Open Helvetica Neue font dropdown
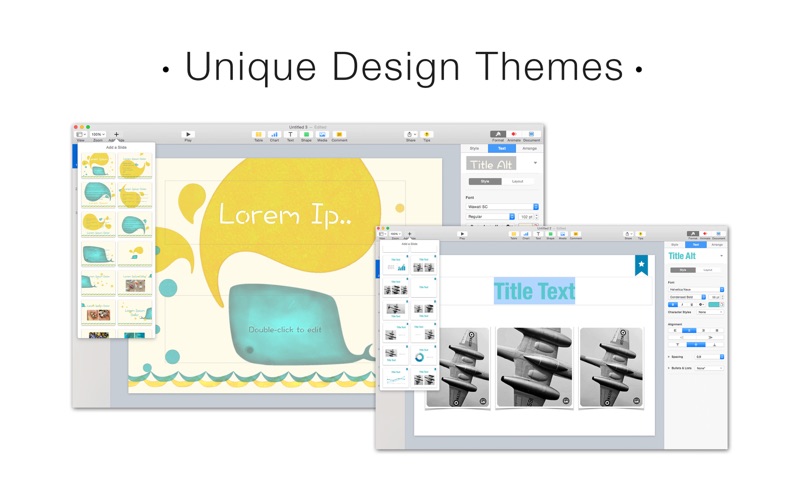Viewport: 800px width, 500px height. [x=696, y=289]
